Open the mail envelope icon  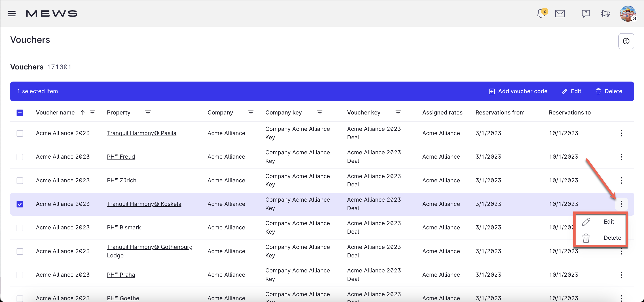[560, 13]
